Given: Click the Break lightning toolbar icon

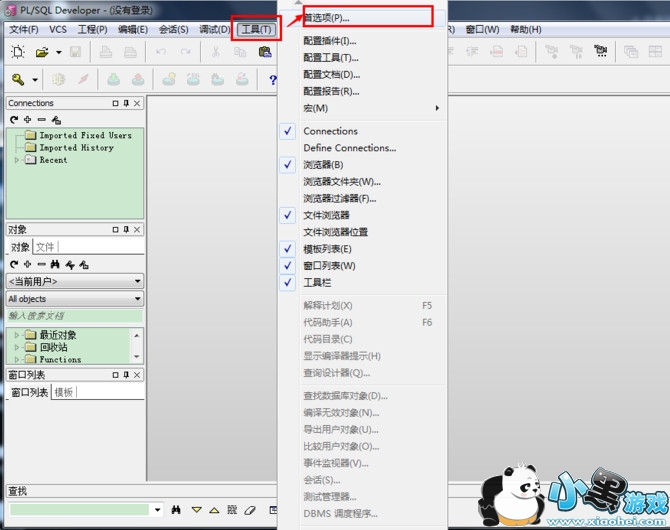Looking at the screenshot, I should click(x=83, y=80).
